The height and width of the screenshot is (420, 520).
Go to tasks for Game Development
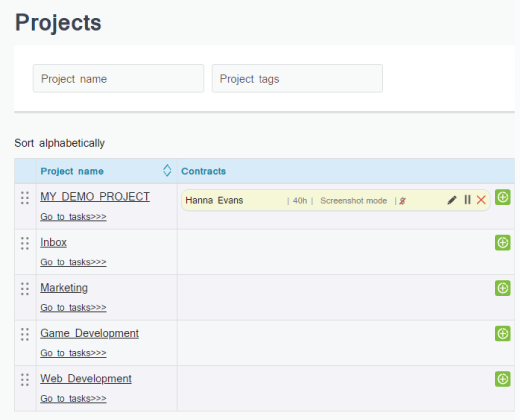73,353
